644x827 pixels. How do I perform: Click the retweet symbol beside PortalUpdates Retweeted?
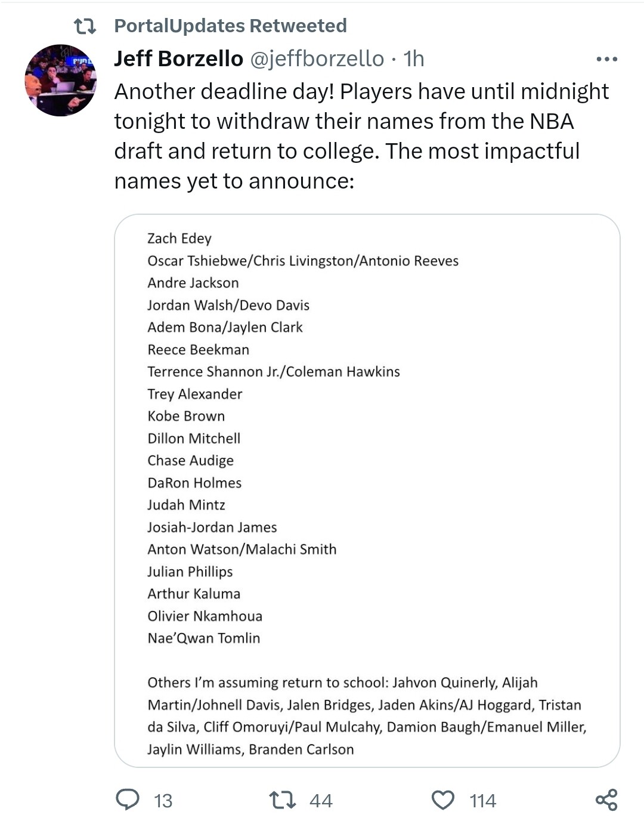point(84,26)
